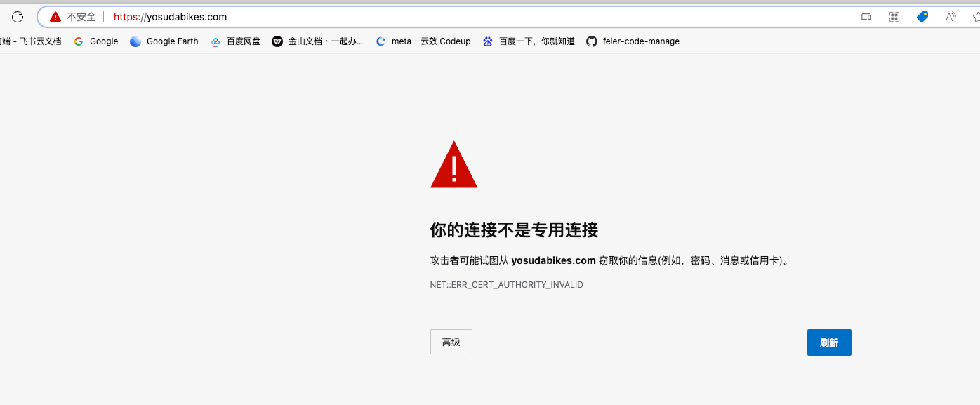Click the favorites star icon
This screenshot has width=980, height=405.
976,17
